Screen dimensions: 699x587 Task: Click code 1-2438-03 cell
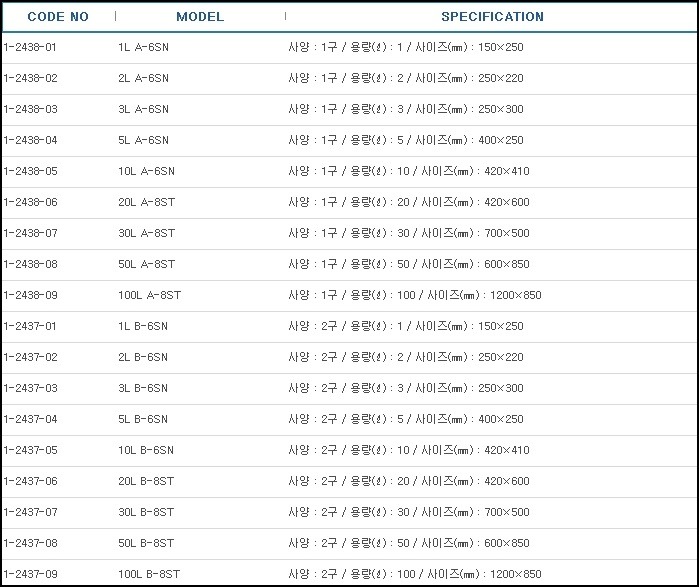click(30, 109)
